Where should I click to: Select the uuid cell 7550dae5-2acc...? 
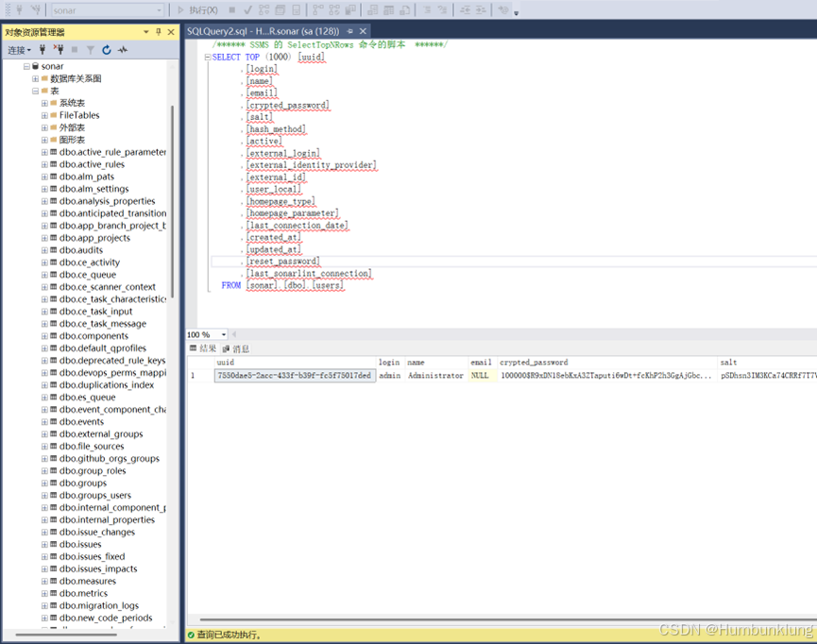pos(295,375)
